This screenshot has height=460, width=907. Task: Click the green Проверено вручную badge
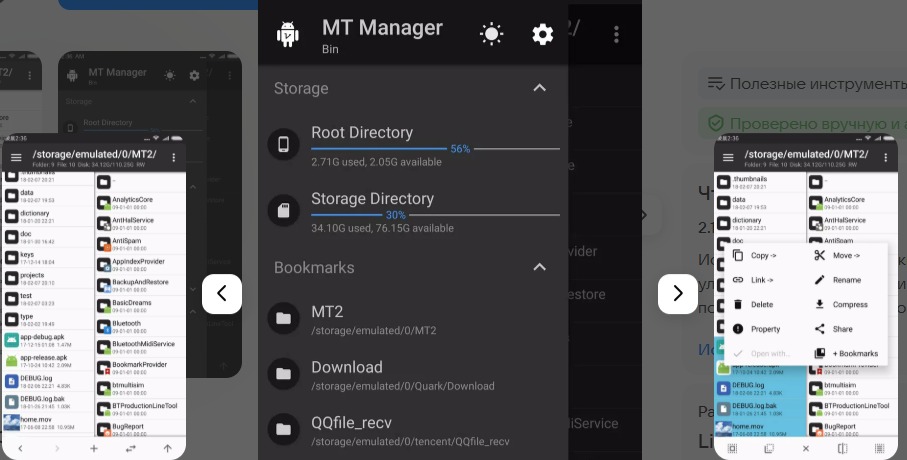(802, 123)
